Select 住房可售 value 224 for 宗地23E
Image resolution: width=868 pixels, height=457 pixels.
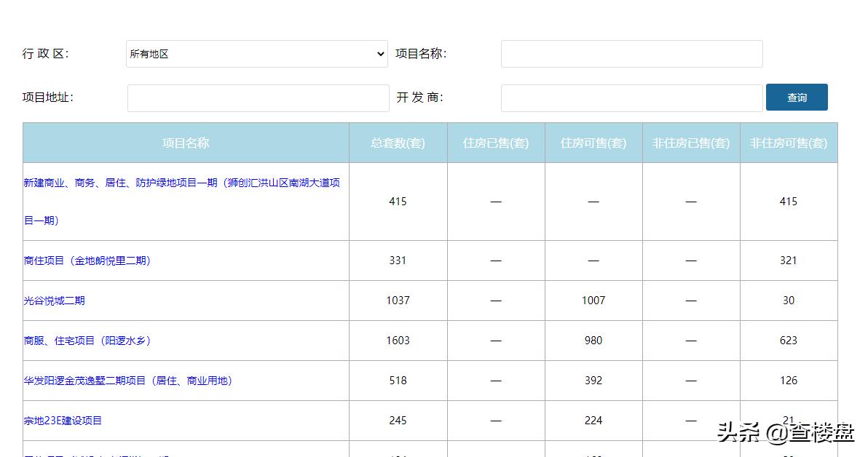point(593,421)
